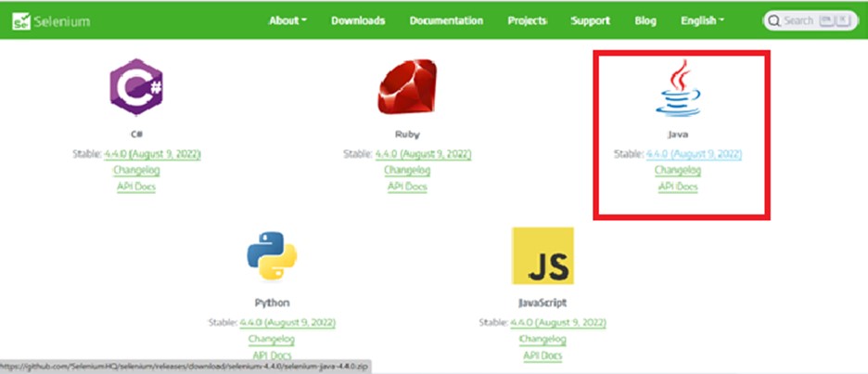Image resolution: width=868 pixels, height=374 pixels.
Task: Open the JavaScript Changelog link
Action: (542, 339)
